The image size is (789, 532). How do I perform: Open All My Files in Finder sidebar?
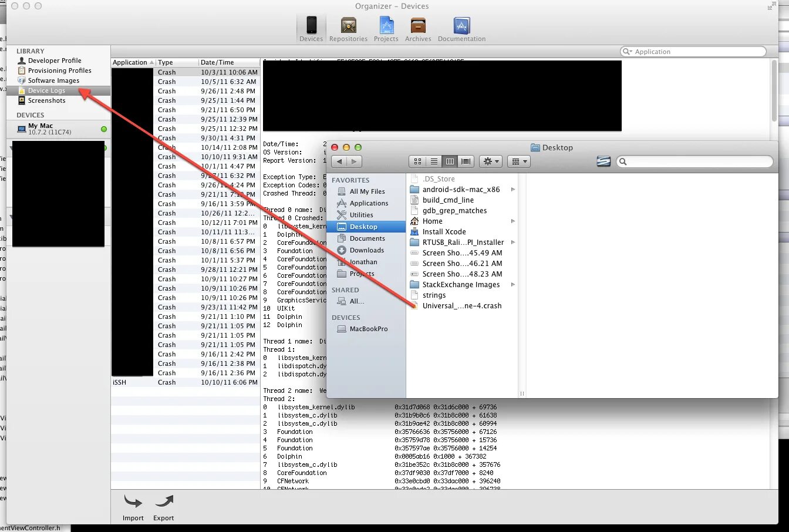[x=366, y=191]
